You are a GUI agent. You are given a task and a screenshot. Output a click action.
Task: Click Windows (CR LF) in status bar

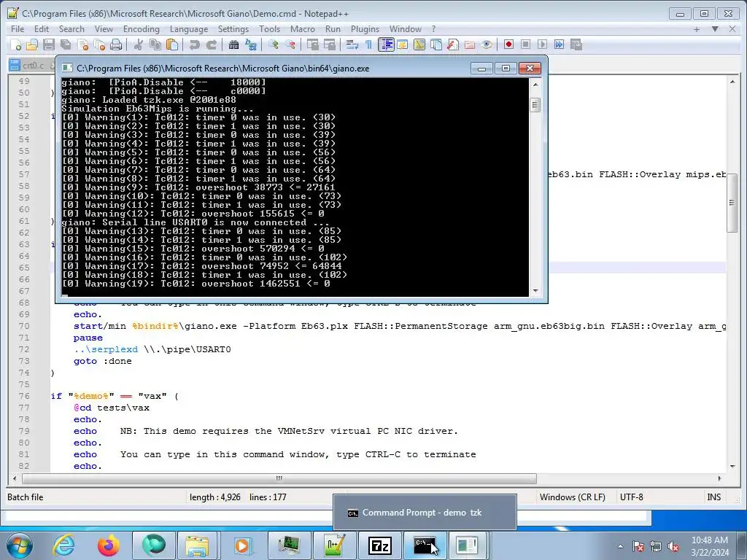pyautogui.click(x=573, y=497)
